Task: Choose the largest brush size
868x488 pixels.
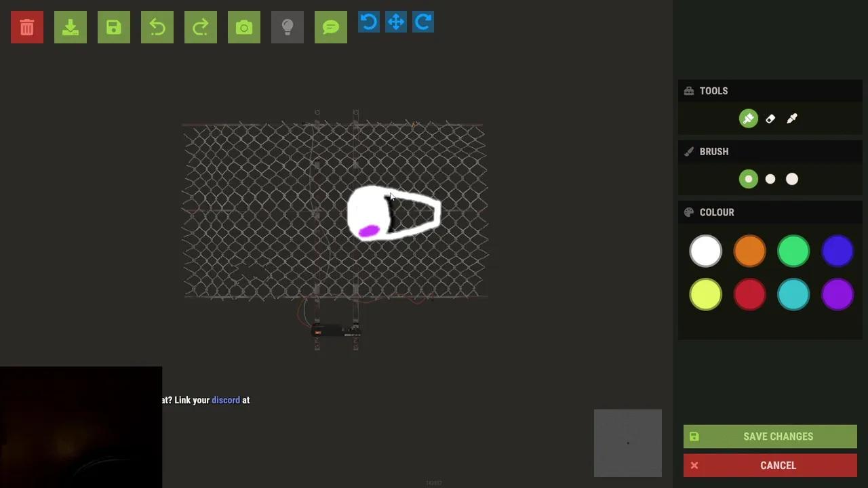Action: 792,179
